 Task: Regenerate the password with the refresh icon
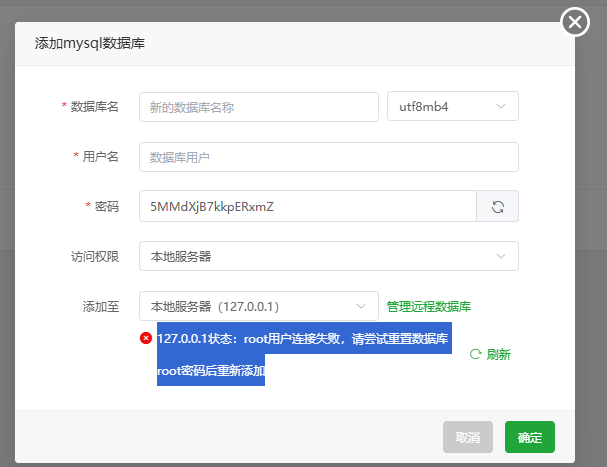tap(497, 206)
